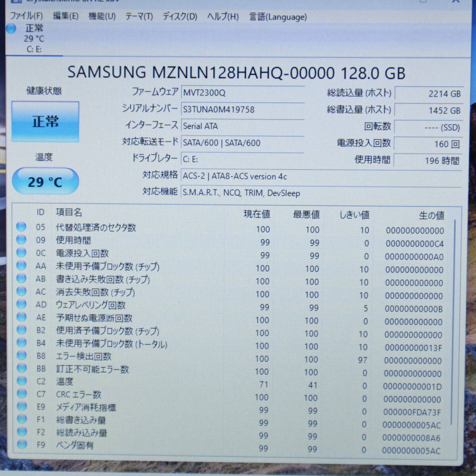Open the ファイル(F) menu
This screenshot has width=476, height=476.
point(26,16)
